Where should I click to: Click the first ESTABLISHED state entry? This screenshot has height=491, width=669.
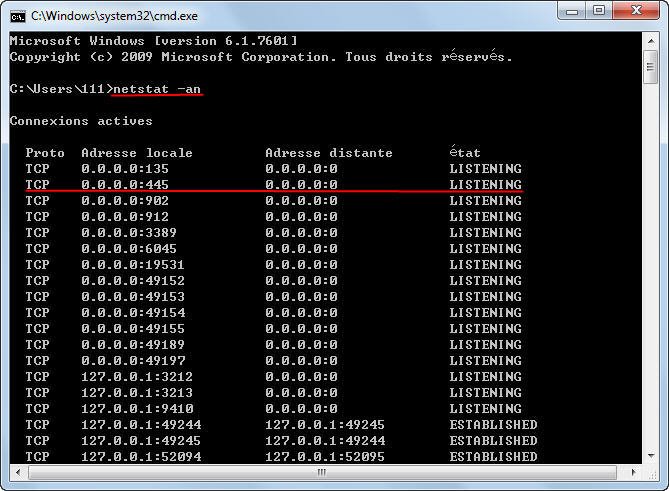click(493, 424)
